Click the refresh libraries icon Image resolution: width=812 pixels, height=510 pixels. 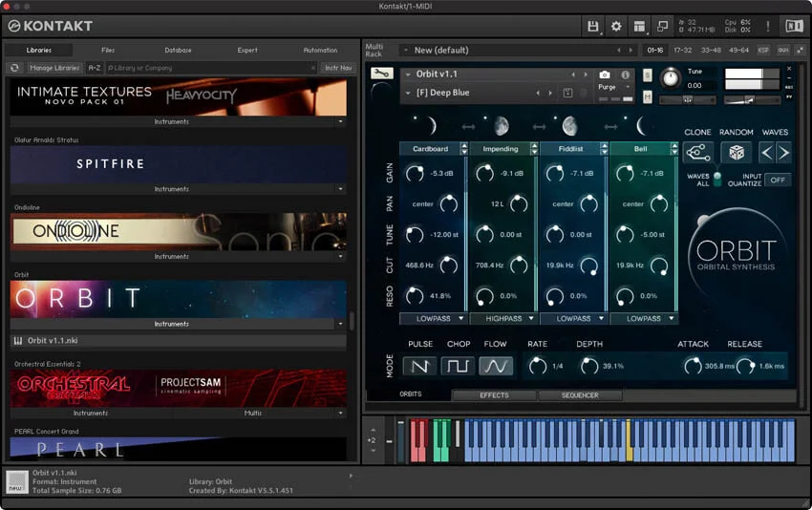point(15,68)
